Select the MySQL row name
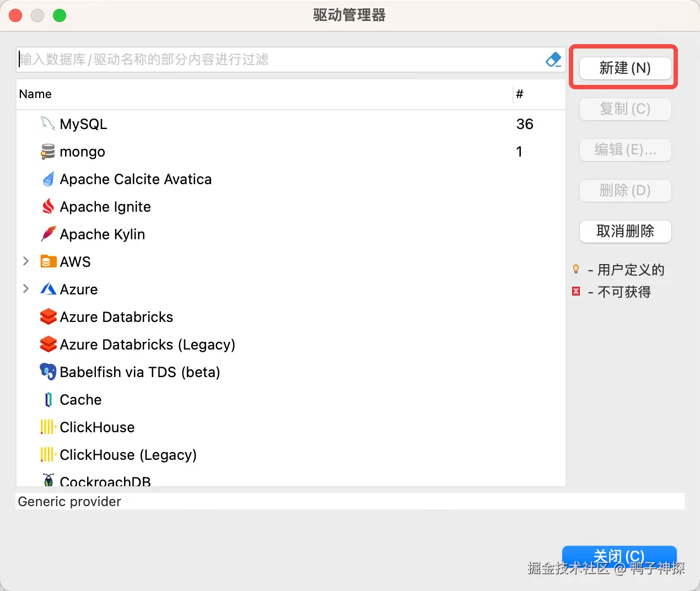This screenshot has height=591, width=700. tap(83, 124)
